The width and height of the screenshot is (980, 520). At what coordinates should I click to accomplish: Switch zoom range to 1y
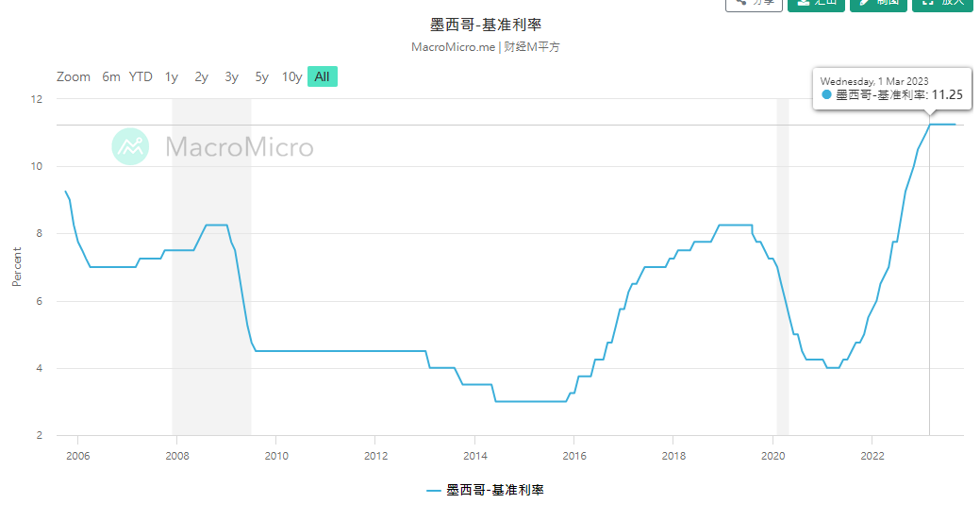pos(171,77)
